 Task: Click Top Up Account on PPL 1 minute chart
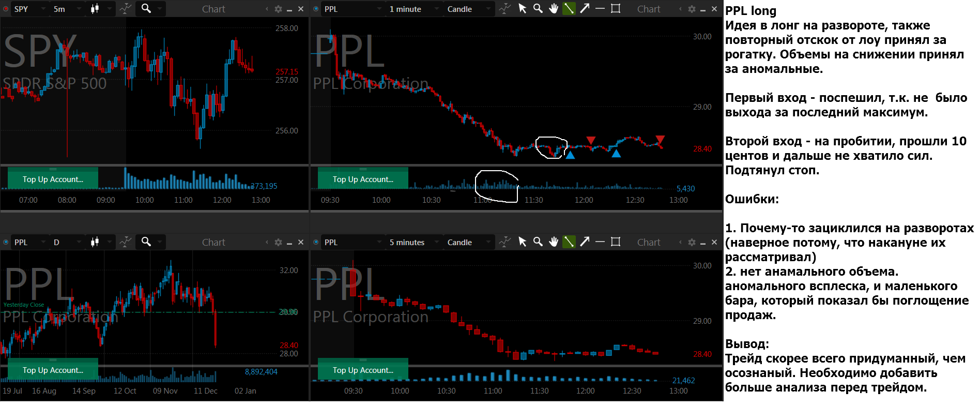(363, 179)
